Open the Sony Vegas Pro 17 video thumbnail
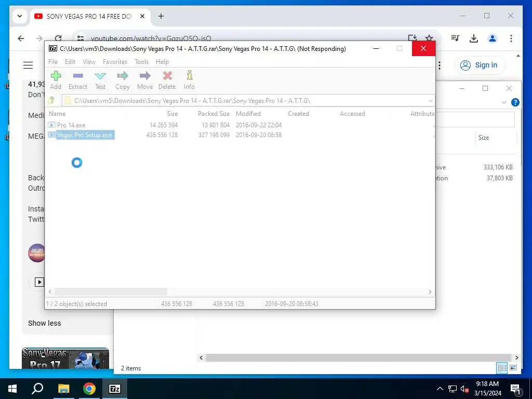The height and width of the screenshot is (399, 532). (x=65, y=358)
